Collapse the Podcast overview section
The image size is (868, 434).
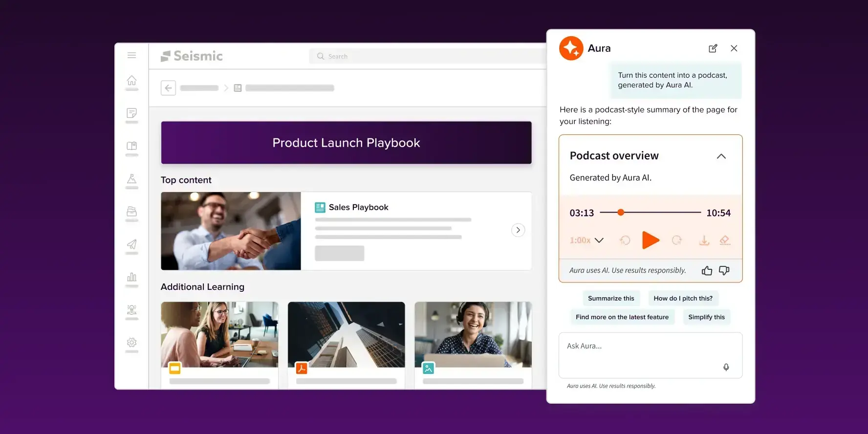point(721,156)
